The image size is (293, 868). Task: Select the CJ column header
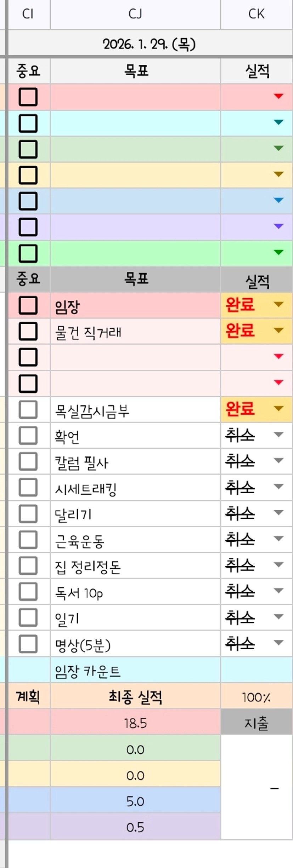tap(135, 14)
